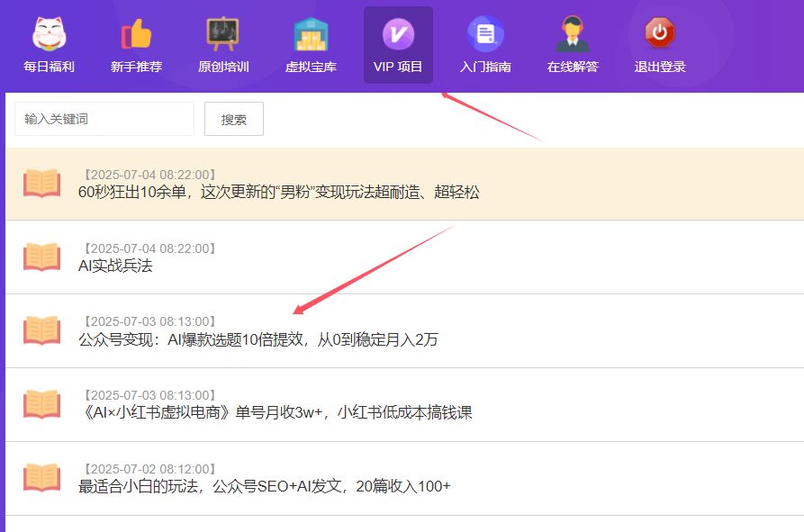Open the 每日福利 lucky cat icon

50,34
